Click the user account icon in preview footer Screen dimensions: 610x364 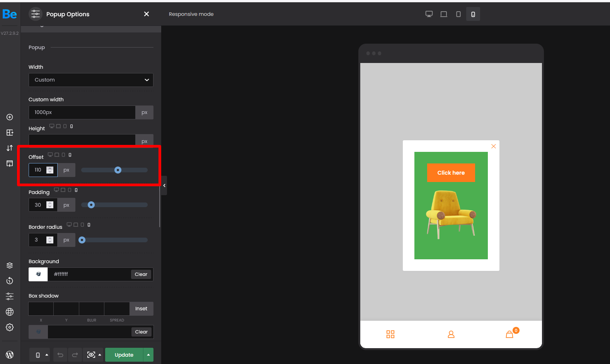pyautogui.click(x=451, y=334)
